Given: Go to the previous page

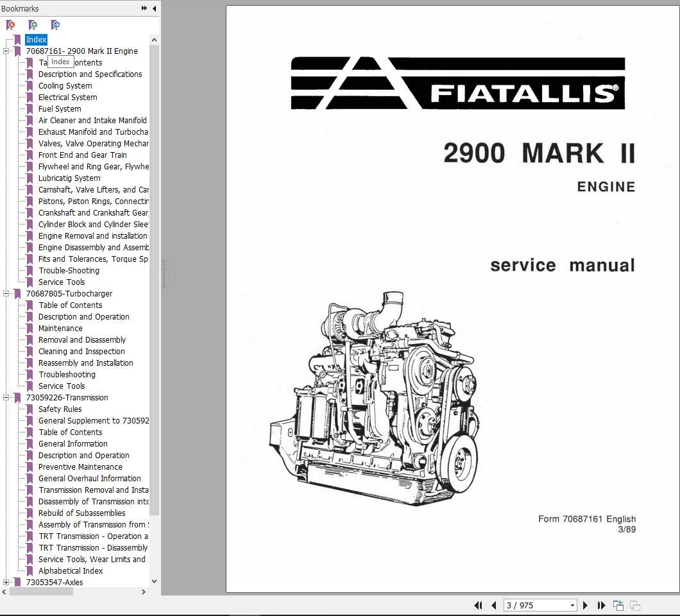Looking at the screenshot, I should [493, 605].
